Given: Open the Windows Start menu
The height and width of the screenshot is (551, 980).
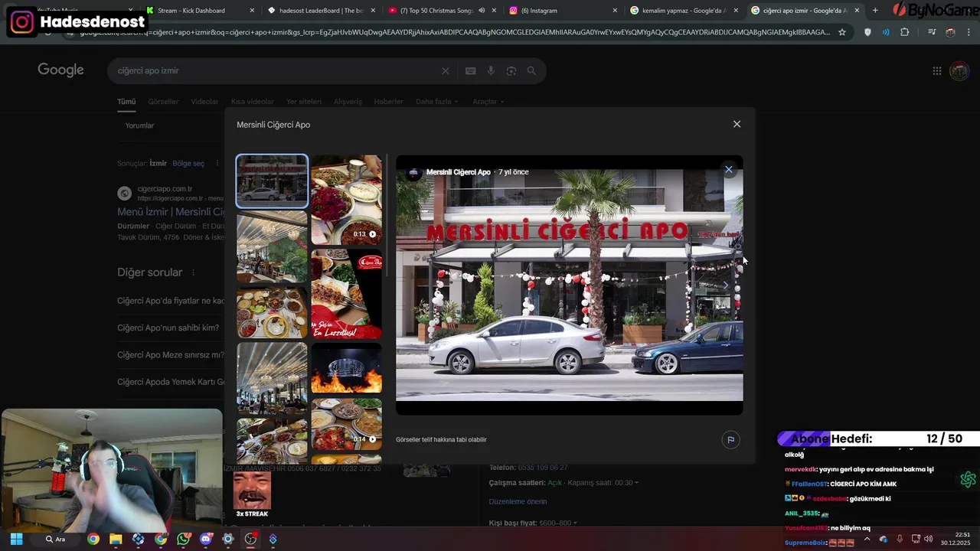Looking at the screenshot, I should point(16,540).
